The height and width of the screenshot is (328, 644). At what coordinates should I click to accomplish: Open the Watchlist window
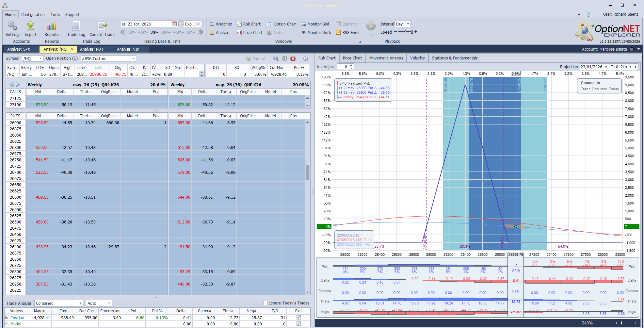click(x=221, y=24)
